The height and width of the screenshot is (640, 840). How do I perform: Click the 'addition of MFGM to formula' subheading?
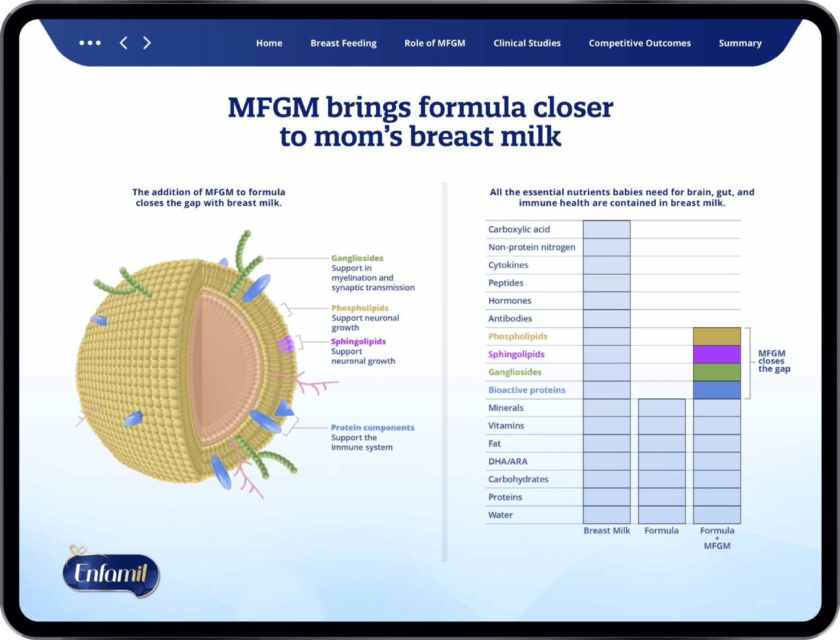coord(209,197)
